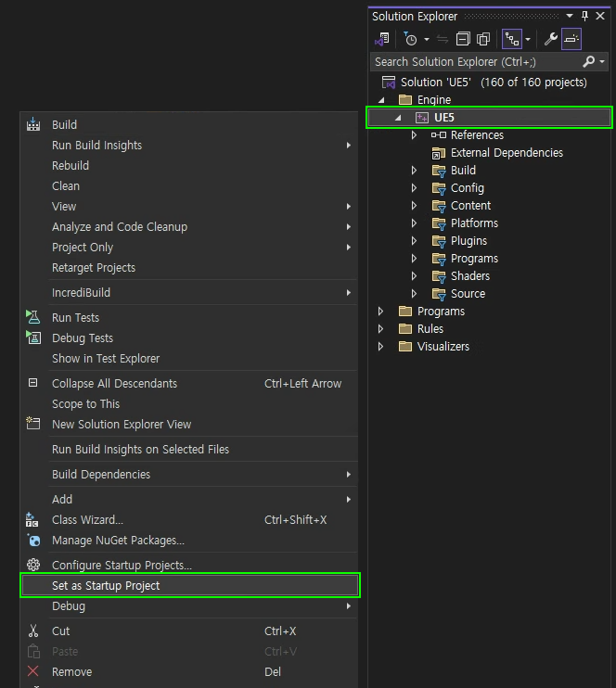This screenshot has height=688, width=616.
Task: Expand the References node
Action: (414, 135)
